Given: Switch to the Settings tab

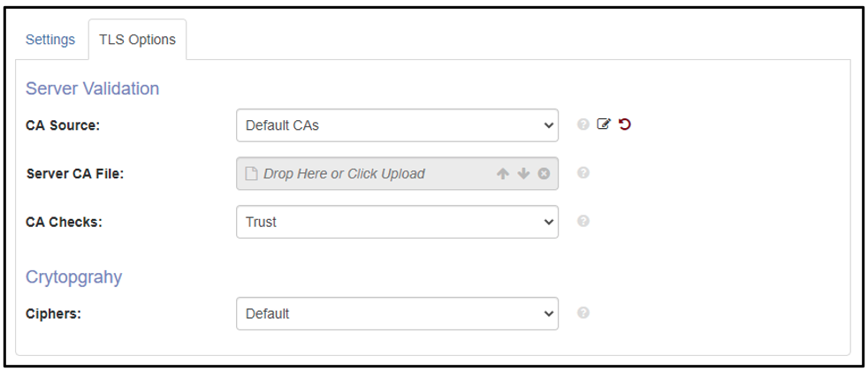Looking at the screenshot, I should [50, 40].
